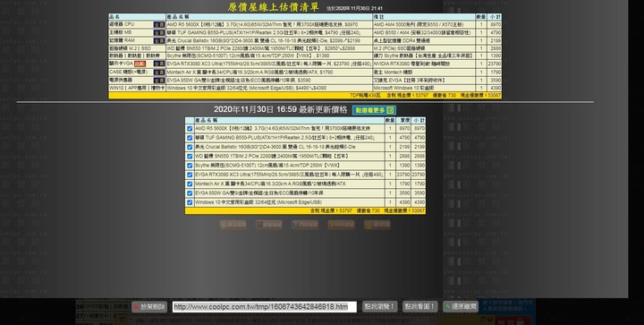Image resolution: width=644 pixels, height=325 pixels.
Task: Click the 估於2020年11月30日 21:41 timestamp
Action: click(x=355, y=8)
